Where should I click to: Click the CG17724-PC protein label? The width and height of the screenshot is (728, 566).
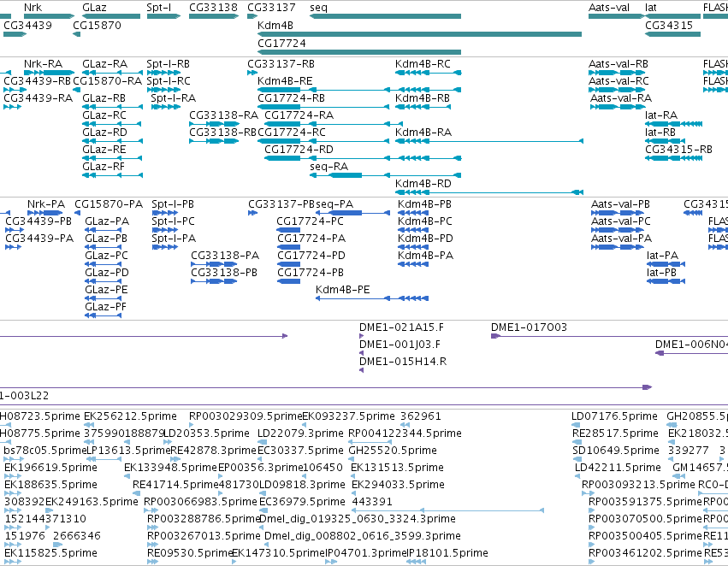click(x=311, y=221)
